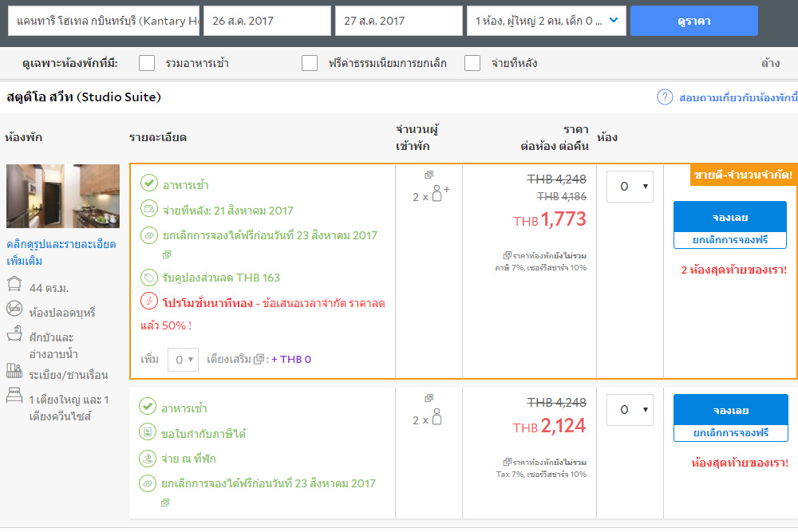Click the question mark help icon
The width and height of the screenshot is (798, 532).
(665, 97)
